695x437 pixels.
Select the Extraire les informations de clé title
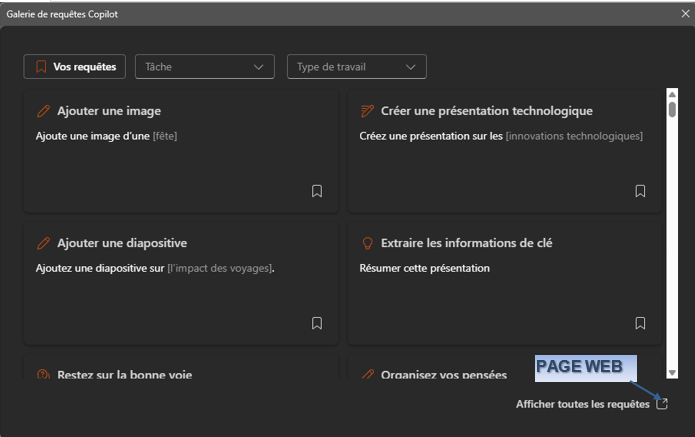coord(466,243)
